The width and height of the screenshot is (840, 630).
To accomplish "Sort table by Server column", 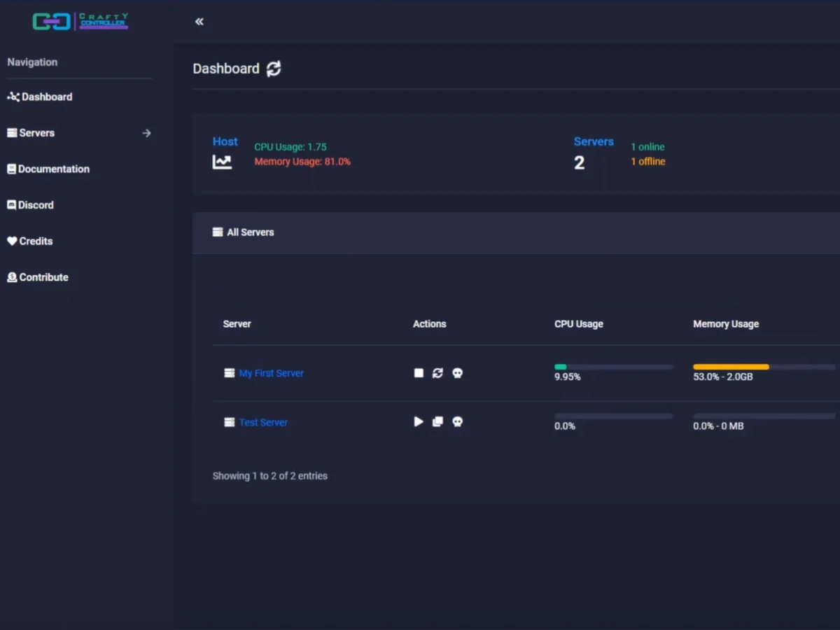I will (237, 324).
